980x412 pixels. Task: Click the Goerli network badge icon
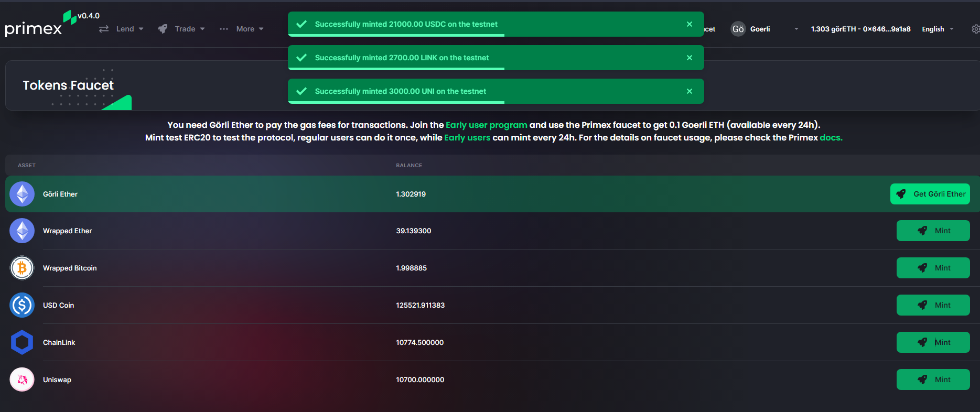tap(738, 29)
